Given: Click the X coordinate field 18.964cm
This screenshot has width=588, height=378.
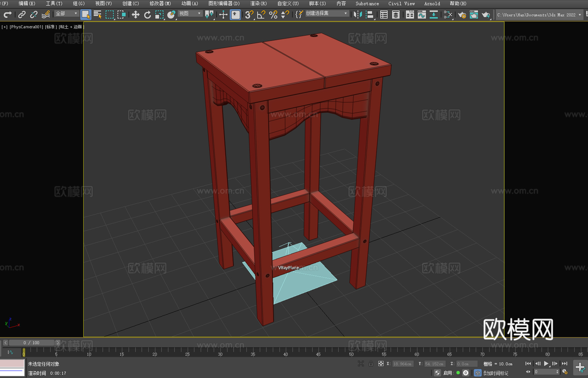Looking at the screenshot, I should tap(403, 364).
